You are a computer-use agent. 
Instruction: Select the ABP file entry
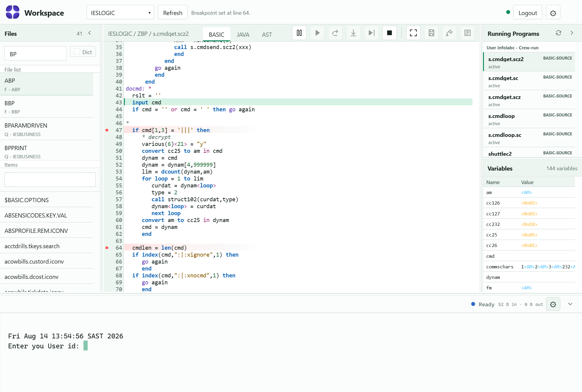click(x=47, y=84)
